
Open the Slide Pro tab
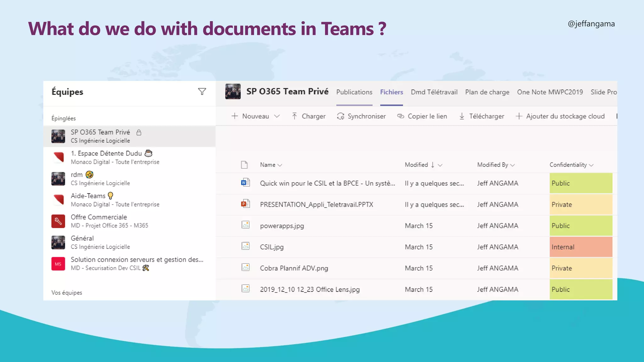(604, 92)
